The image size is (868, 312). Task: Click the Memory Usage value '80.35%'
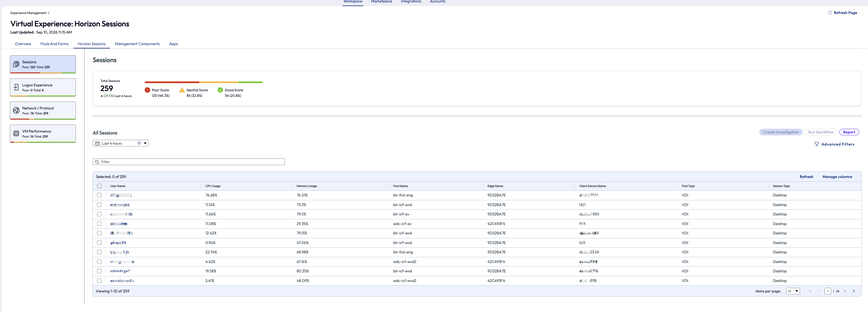point(303,271)
